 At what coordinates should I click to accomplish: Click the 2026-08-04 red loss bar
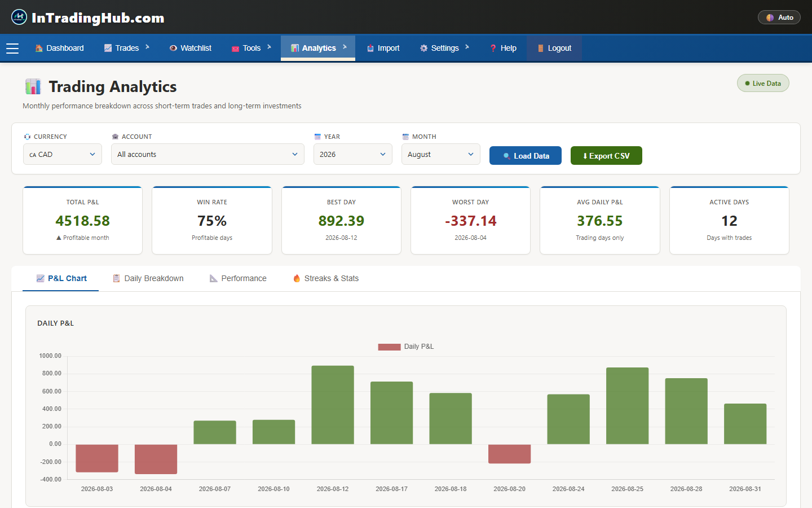(156, 459)
